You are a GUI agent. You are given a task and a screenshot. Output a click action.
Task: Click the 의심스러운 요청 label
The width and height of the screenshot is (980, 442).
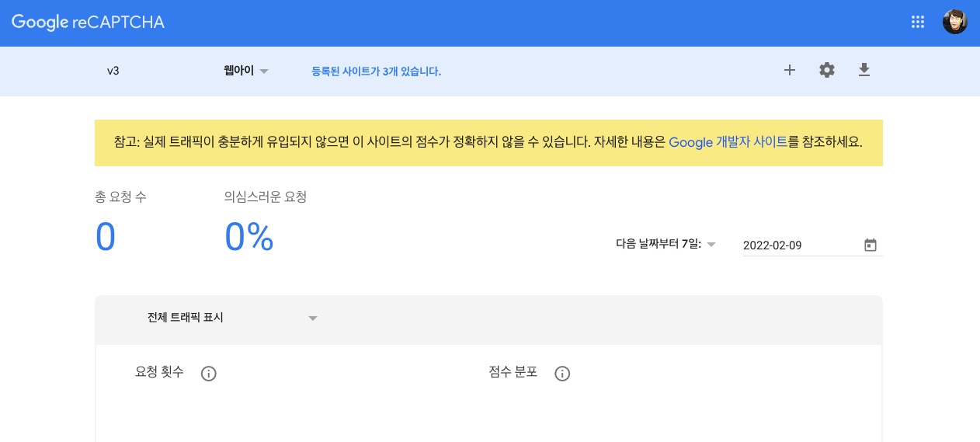[266, 197]
